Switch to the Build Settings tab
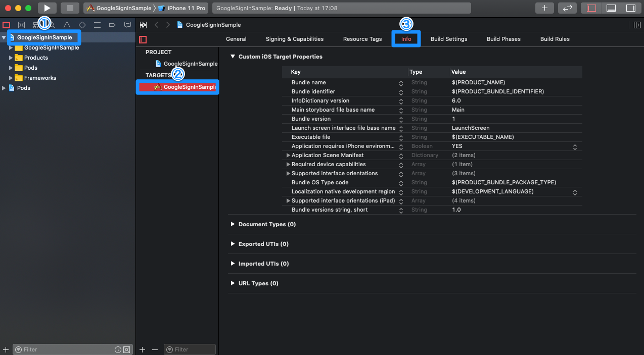This screenshot has height=355, width=644. (449, 39)
